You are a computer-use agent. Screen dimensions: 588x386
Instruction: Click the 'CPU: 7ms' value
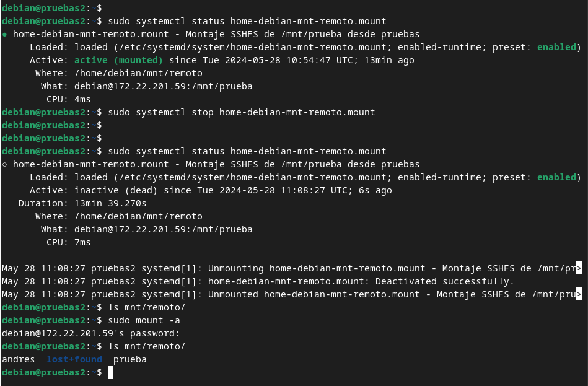82,242
